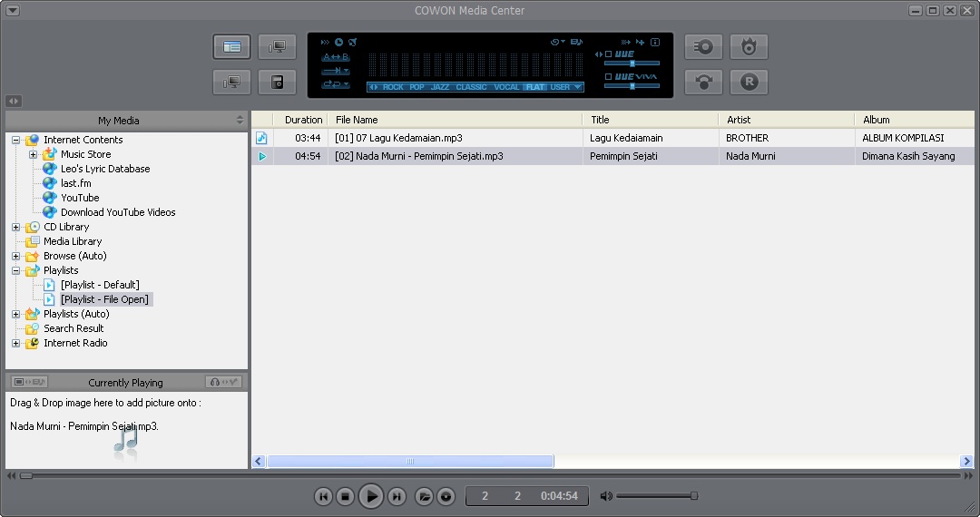Click the playlist music note icon in display

click(576, 42)
